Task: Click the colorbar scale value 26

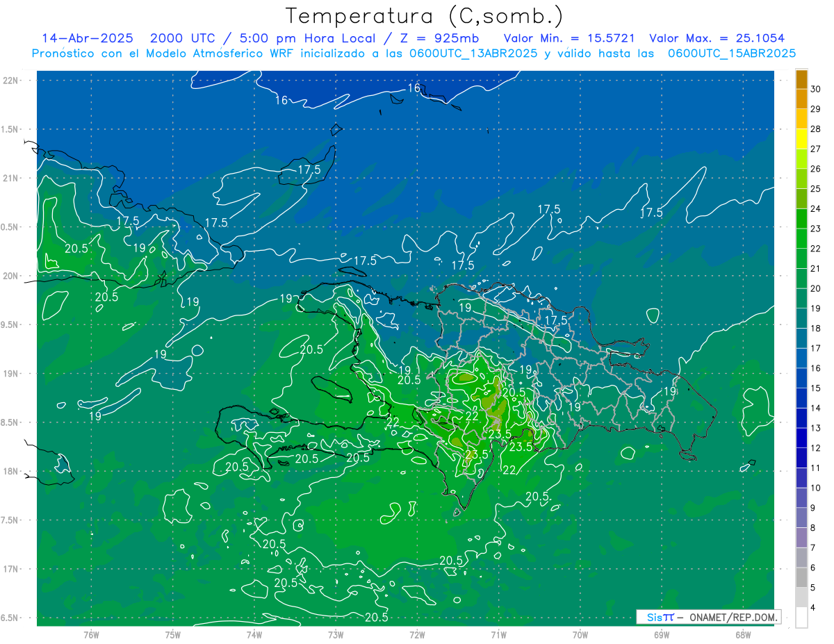Action: 816,169
